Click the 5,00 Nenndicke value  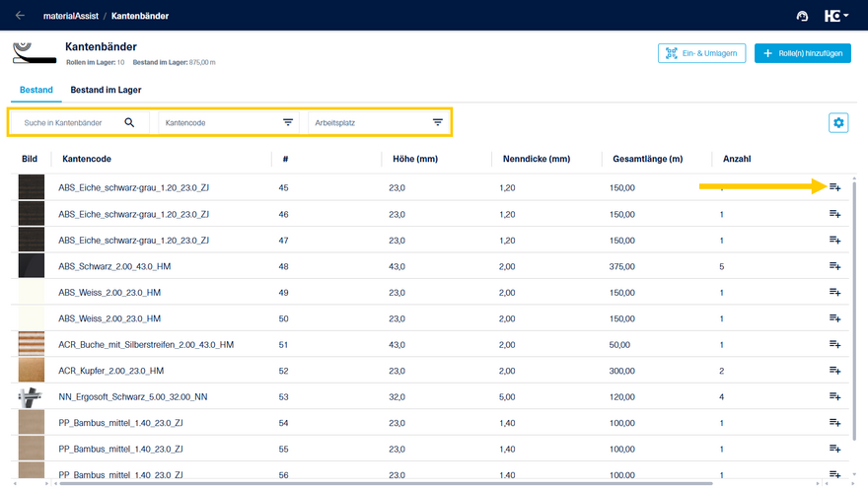507,396
